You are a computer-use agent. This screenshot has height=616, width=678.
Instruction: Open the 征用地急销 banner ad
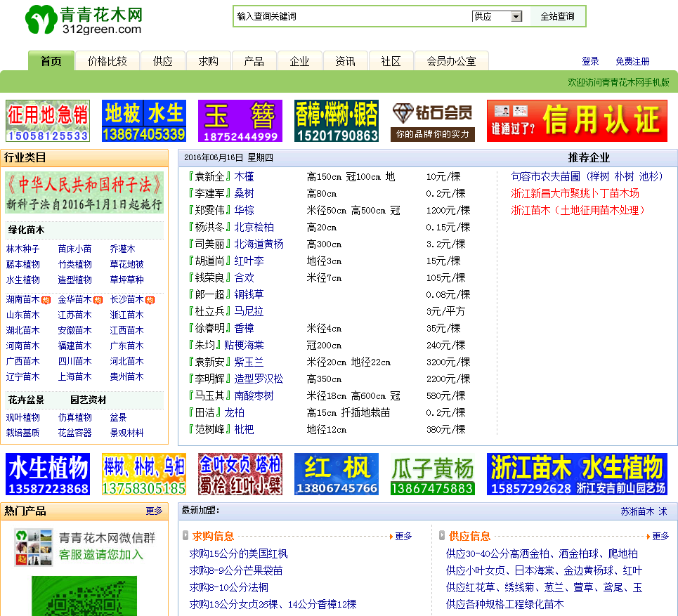(x=48, y=121)
